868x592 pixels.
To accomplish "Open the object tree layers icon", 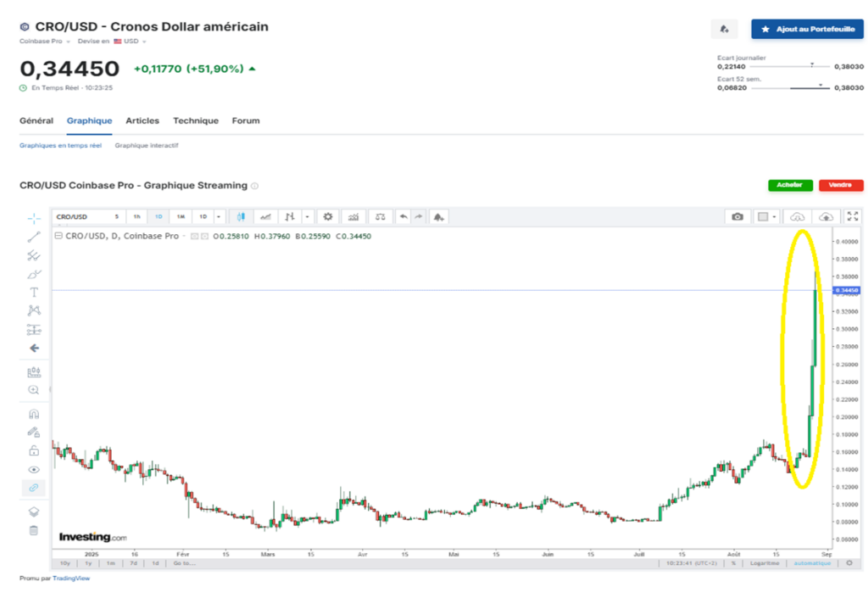I will [x=34, y=511].
